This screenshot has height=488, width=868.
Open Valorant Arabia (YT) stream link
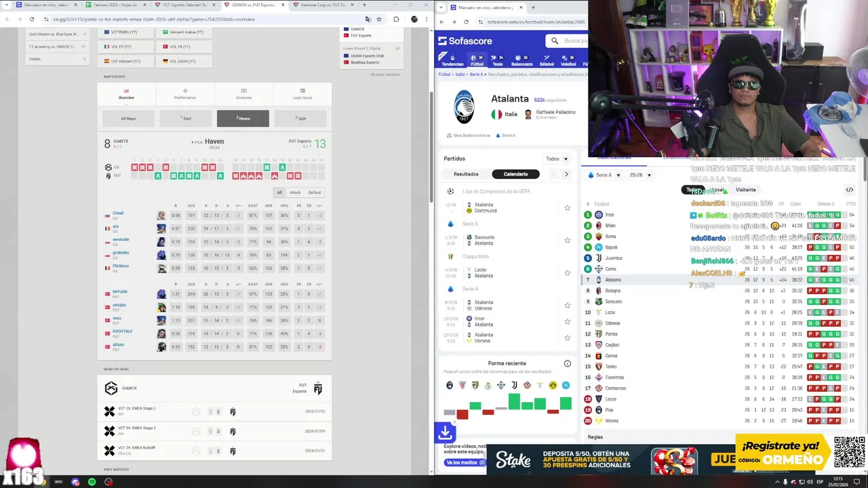183,32
